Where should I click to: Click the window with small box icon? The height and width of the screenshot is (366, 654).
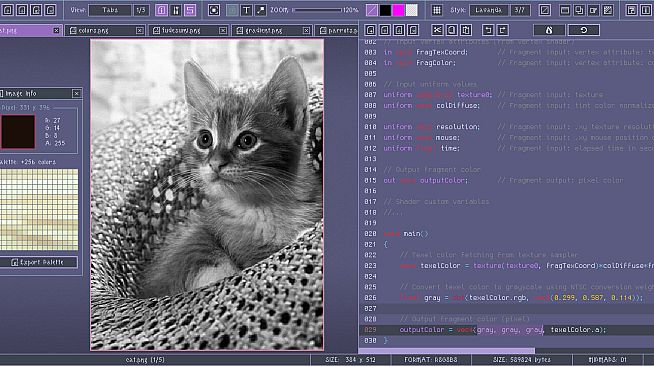(593, 10)
